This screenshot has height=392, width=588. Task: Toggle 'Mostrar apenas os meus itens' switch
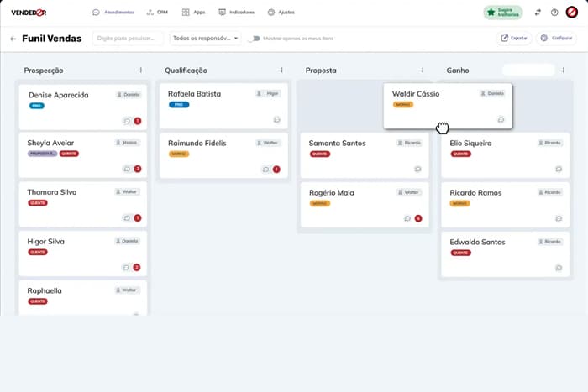point(254,39)
